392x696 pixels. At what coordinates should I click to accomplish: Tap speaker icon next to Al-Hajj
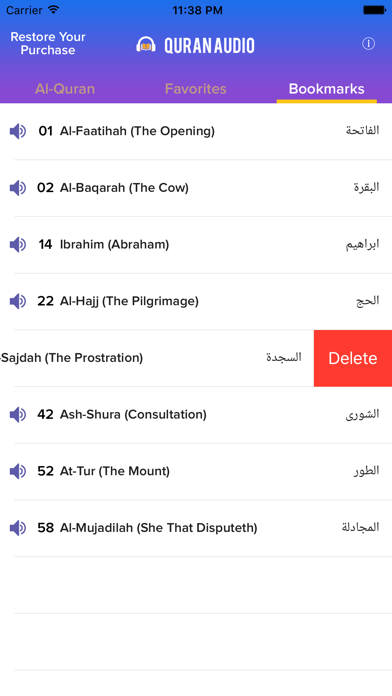[x=18, y=301]
